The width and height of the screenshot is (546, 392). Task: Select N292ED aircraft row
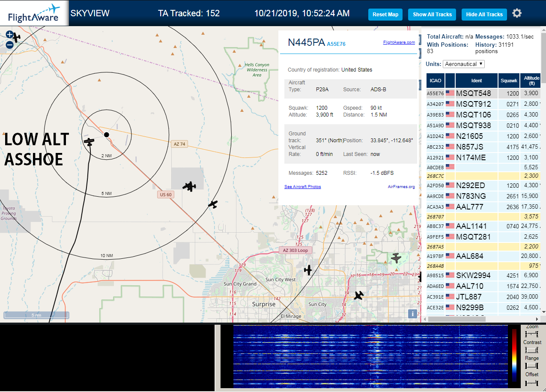point(483,186)
